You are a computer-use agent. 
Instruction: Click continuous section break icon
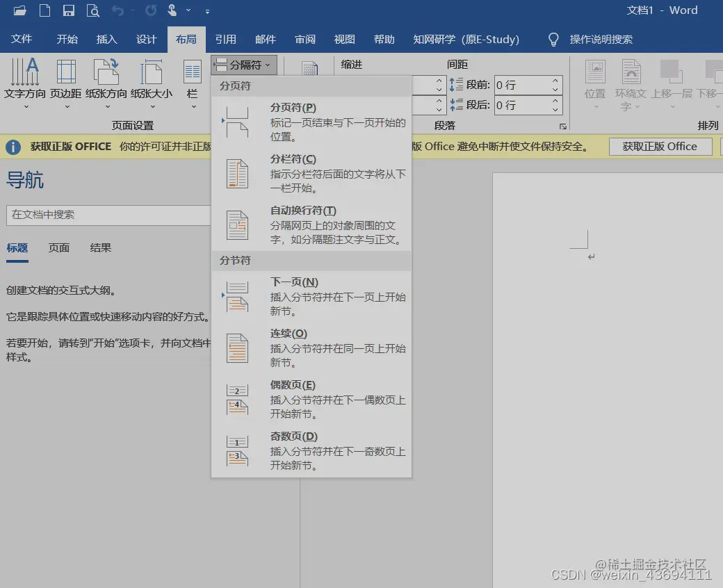[238, 348]
